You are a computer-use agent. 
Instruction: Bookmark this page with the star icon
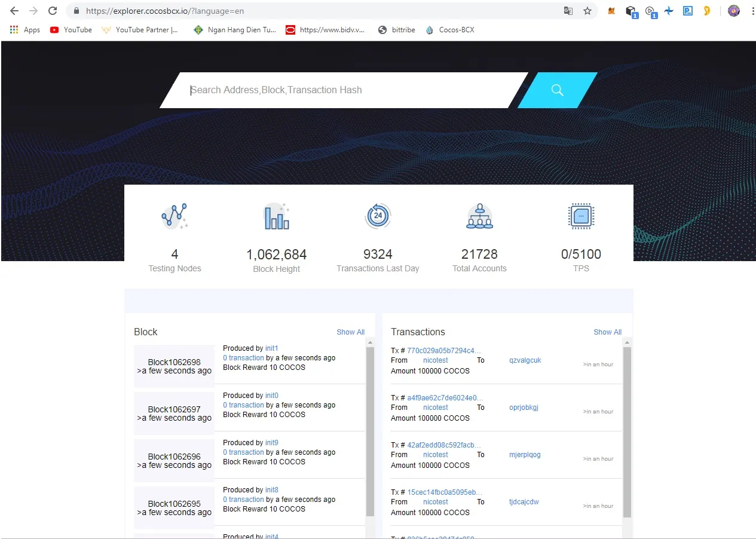(587, 11)
